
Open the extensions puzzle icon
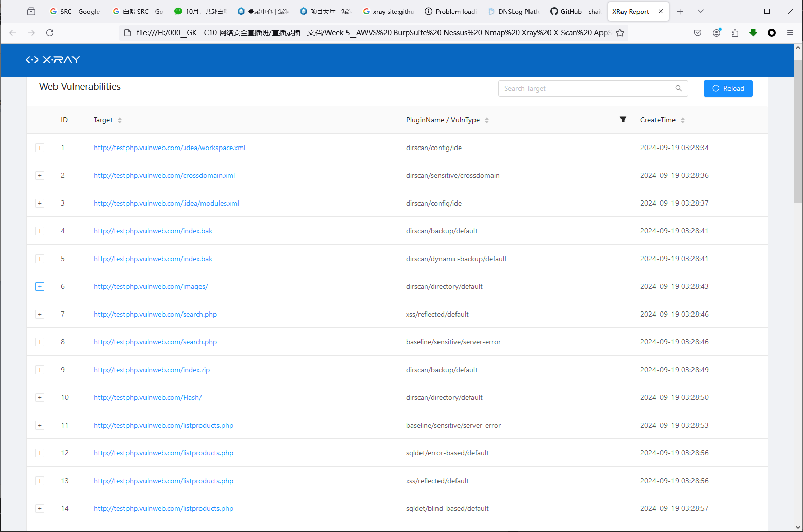[735, 33]
